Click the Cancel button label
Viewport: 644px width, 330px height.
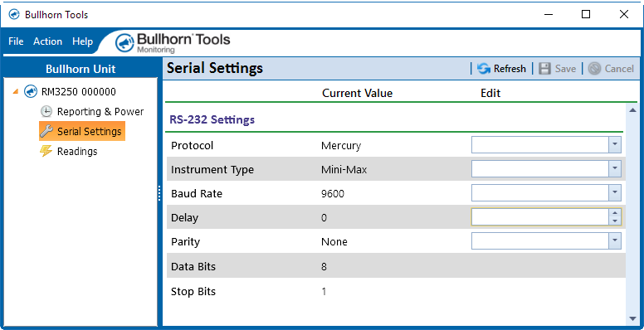[619, 69]
